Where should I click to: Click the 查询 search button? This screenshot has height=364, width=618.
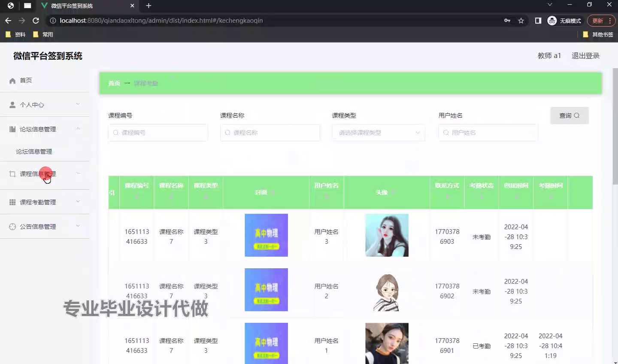(x=570, y=115)
